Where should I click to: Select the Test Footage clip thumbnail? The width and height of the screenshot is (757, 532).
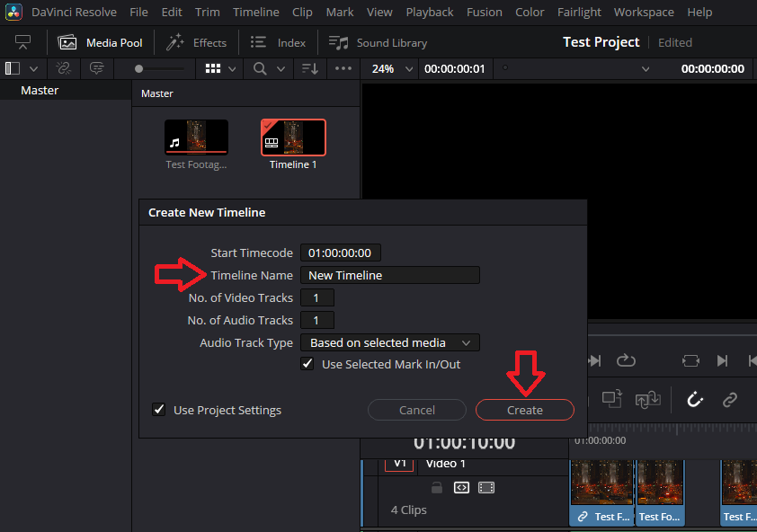click(x=196, y=136)
